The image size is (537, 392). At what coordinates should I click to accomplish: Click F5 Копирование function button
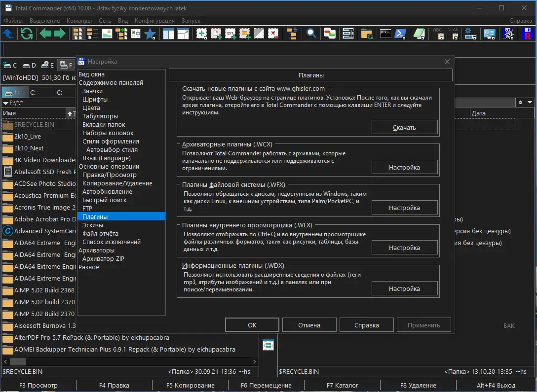click(191, 386)
